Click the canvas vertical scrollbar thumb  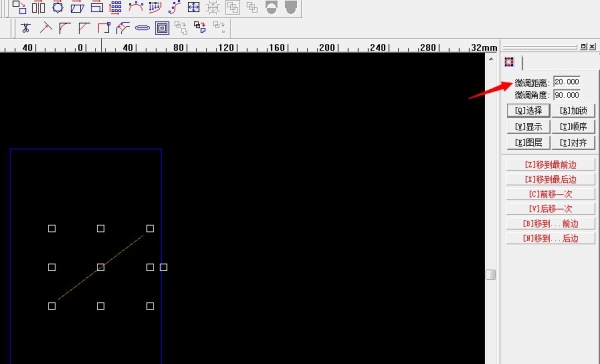(x=491, y=274)
